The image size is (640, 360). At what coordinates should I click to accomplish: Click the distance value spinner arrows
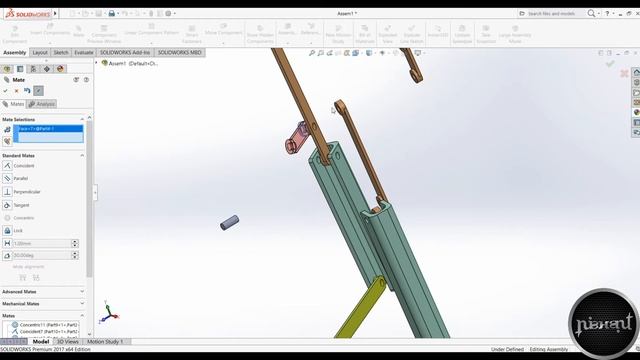(75, 243)
